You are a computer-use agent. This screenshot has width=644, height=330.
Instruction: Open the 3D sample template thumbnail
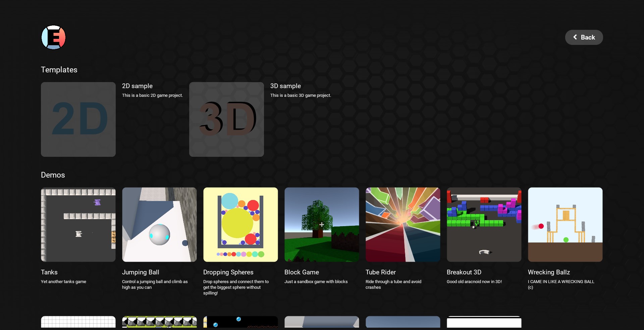click(226, 119)
